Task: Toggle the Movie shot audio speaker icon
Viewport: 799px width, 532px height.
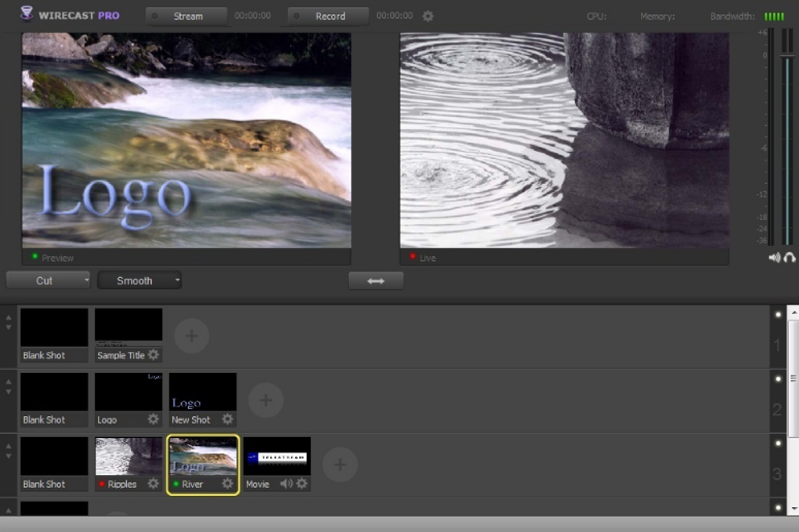Action: click(287, 483)
